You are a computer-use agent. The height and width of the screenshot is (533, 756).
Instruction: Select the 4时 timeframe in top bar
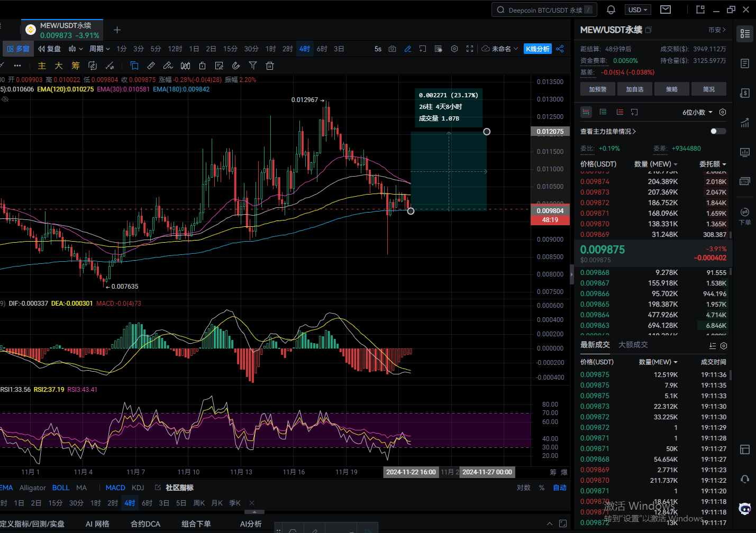[x=305, y=49]
